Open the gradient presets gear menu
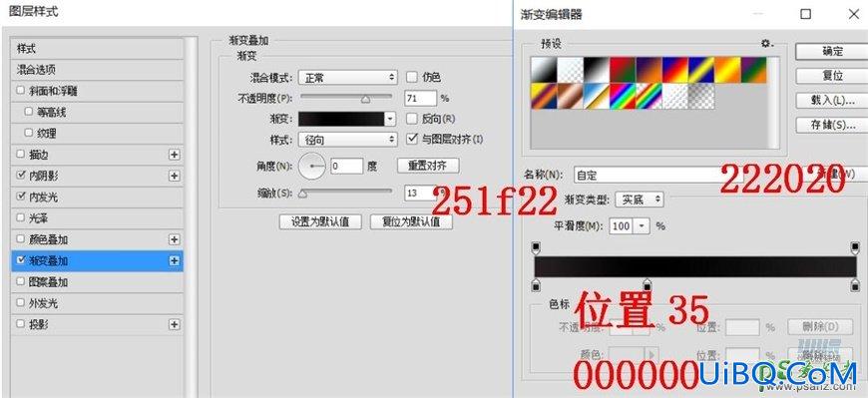 coord(766,44)
